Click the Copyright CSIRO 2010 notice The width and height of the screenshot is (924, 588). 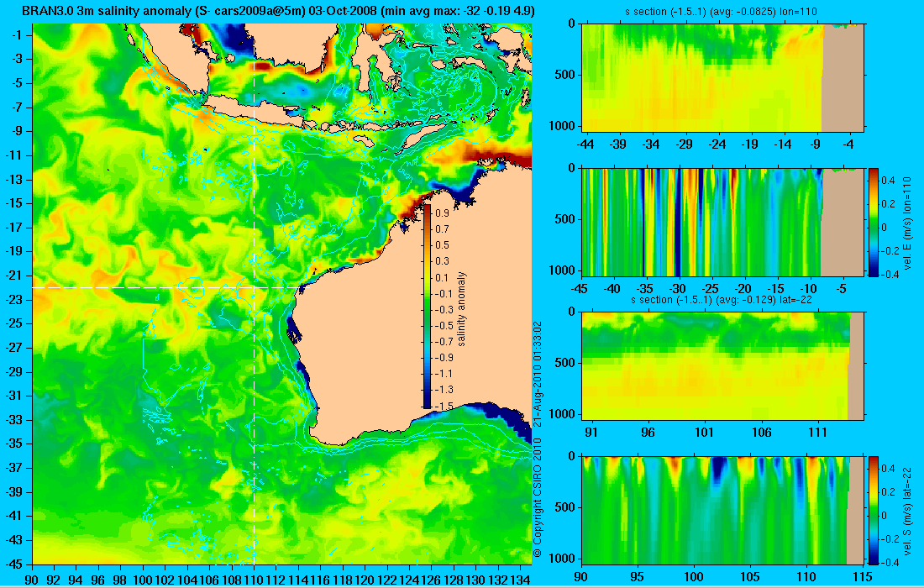tap(537, 498)
